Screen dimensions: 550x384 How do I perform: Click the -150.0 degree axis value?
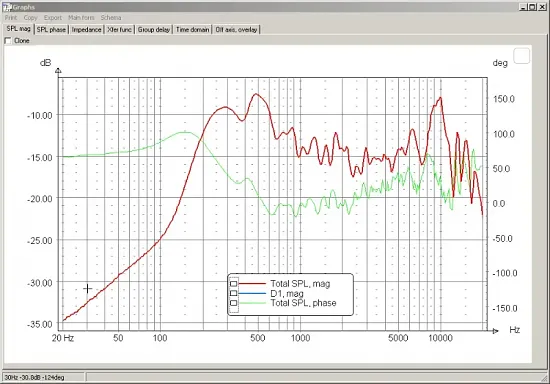tap(505, 309)
